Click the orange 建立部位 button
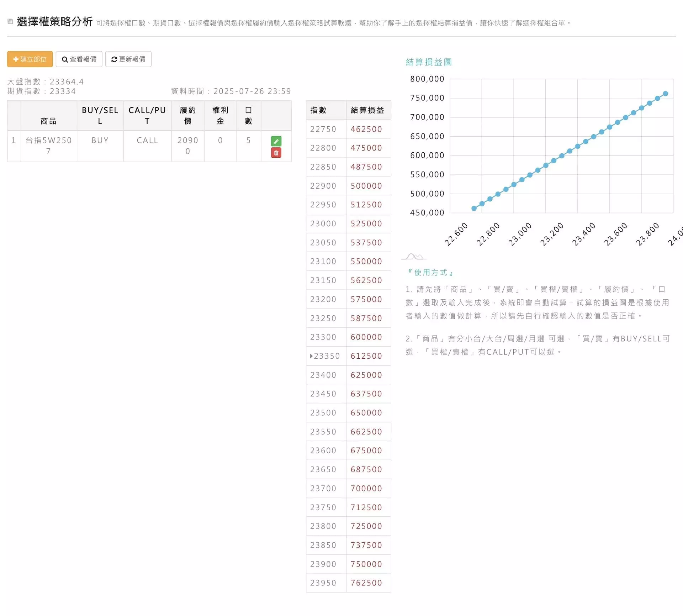The height and width of the screenshot is (616, 683). pos(30,59)
